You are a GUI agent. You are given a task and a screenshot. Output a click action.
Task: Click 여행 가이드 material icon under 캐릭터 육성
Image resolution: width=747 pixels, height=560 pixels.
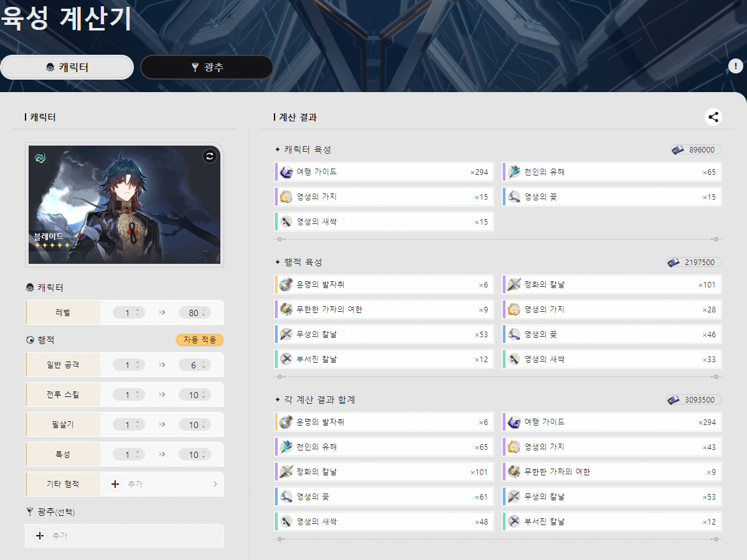(x=286, y=172)
